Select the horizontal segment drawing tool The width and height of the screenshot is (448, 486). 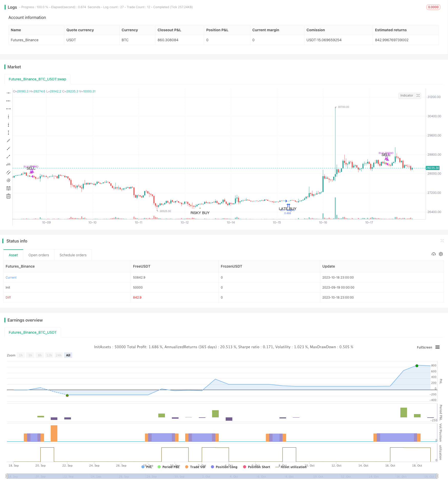click(8, 109)
